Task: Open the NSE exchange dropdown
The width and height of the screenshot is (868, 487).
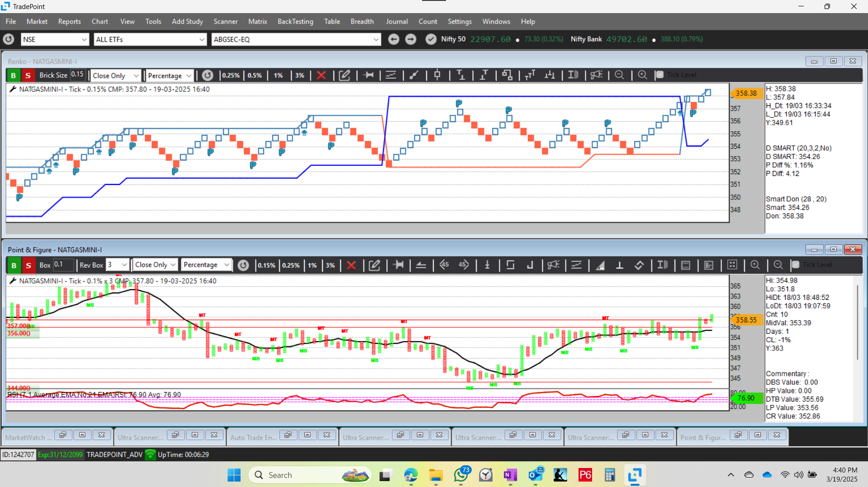Action: (x=54, y=39)
